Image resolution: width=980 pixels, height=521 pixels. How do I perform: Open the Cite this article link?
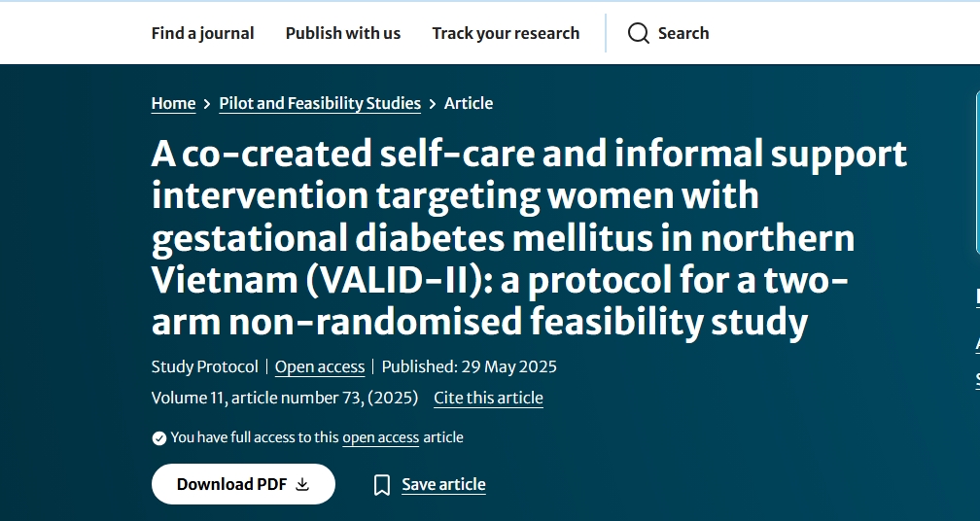[488, 398]
